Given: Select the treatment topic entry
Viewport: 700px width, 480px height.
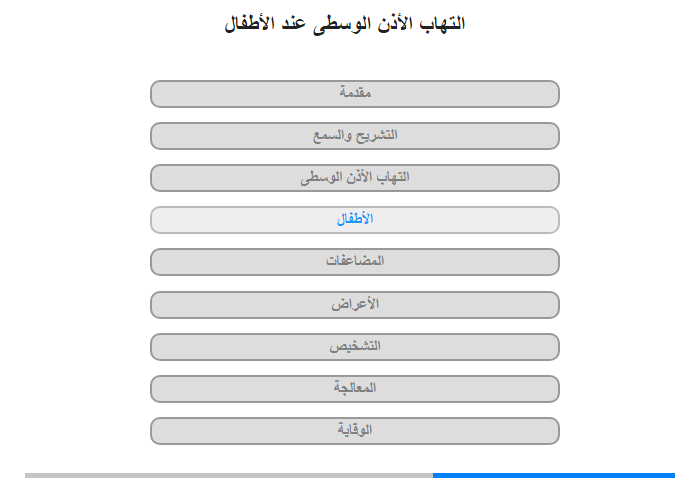Looking at the screenshot, I should tap(354, 388).
